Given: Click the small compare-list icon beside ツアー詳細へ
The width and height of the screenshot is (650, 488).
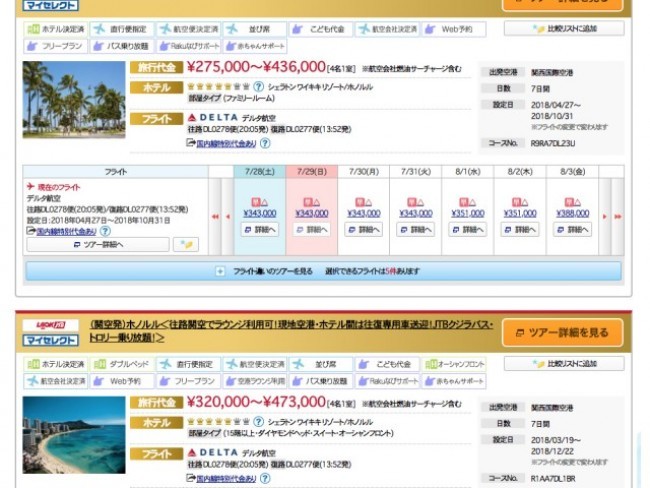Looking at the screenshot, I should 186,245.
